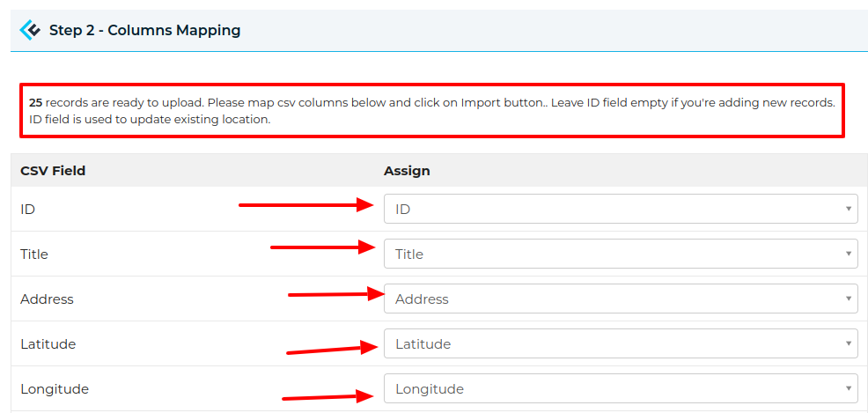The height and width of the screenshot is (413, 868).
Task: Click the Step 2 - Columns Mapping heading
Action: (x=144, y=31)
